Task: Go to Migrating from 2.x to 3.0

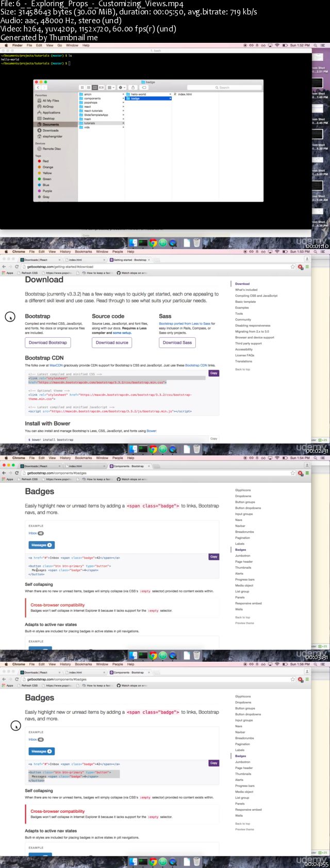Action: (252, 332)
